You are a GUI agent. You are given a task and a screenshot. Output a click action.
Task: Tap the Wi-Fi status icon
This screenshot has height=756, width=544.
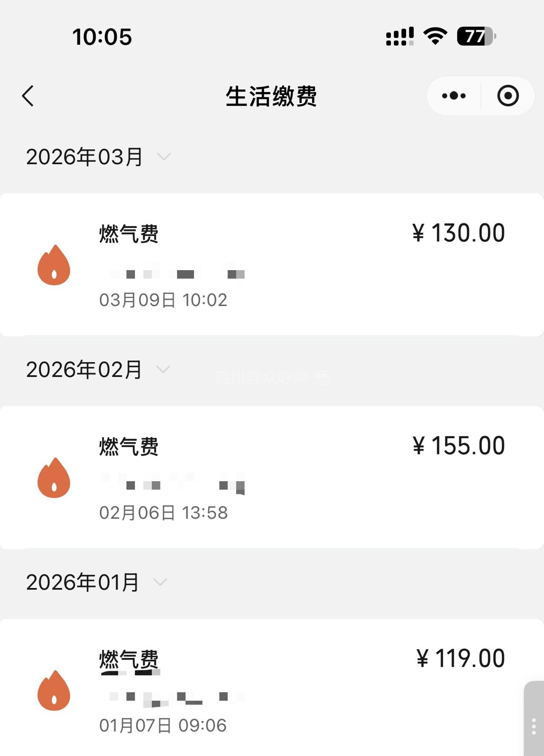tap(435, 36)
